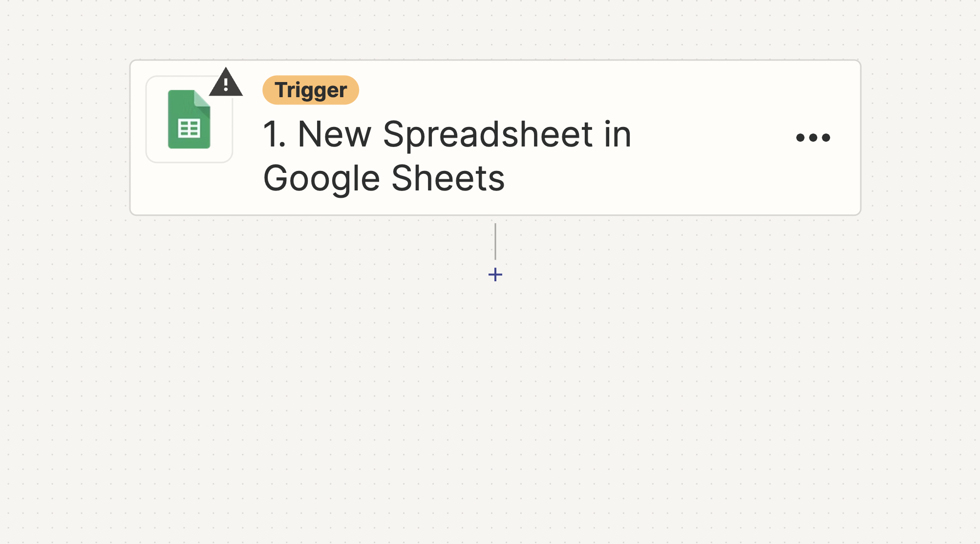Click the "Google Sheets" text in step title
The image size is (980, 544).
point(383,178)
